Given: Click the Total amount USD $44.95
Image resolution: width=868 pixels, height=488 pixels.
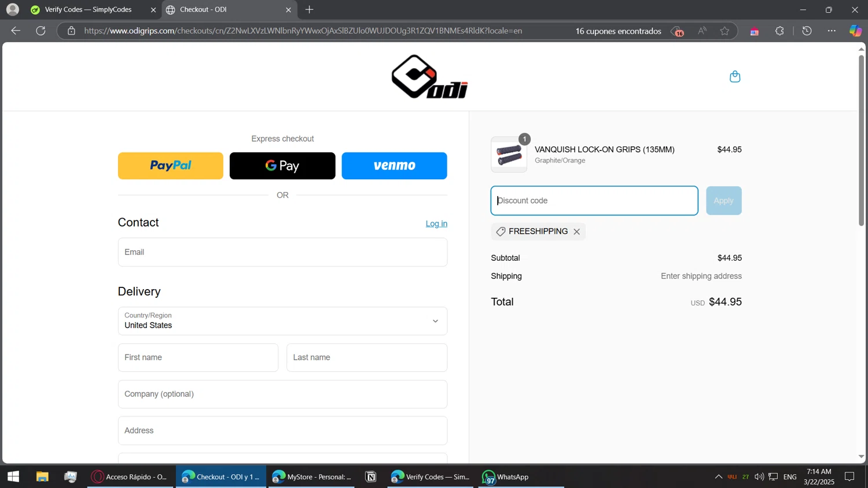Looking at the screenshot, I should tap(716, 302).
